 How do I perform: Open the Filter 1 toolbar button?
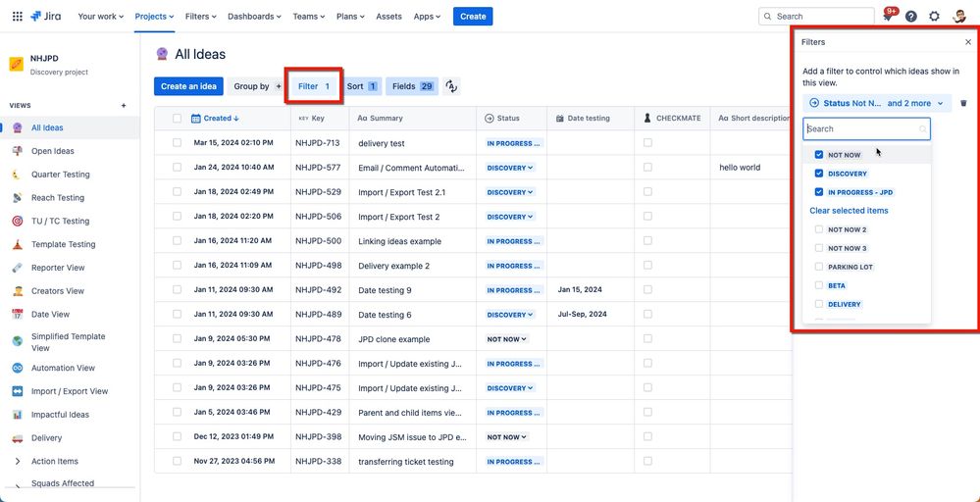point(314,86)
